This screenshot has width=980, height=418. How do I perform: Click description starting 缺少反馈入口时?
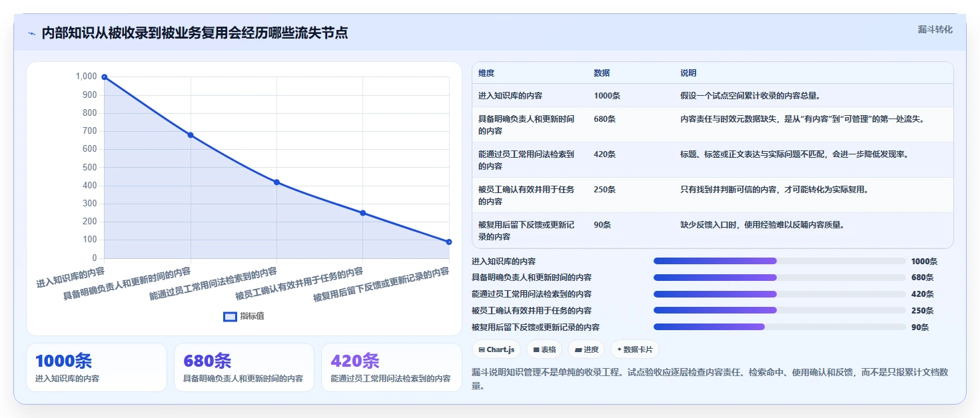[x=762, y=225]
